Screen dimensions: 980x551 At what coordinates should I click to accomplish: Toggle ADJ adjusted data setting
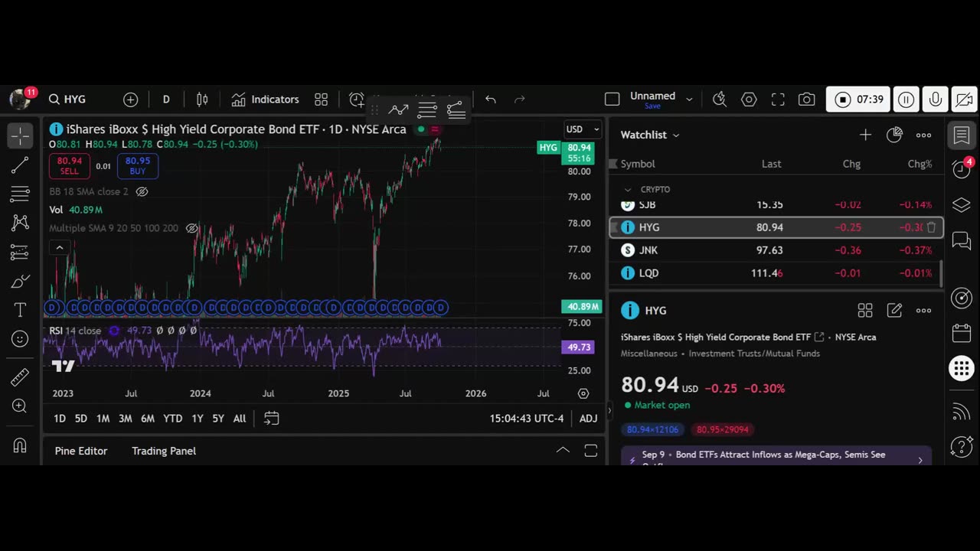pyautogui.click(x=588, y=419)
